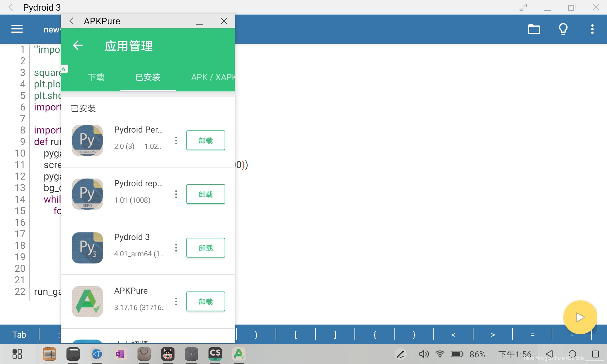Insert Tab from the symbol bar

coord(19,335)
